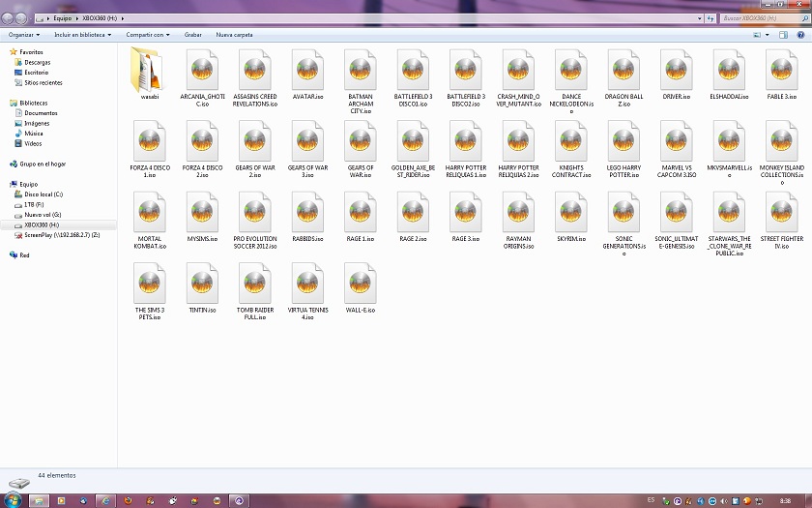
Task: Select DRAGON BALL Z.iso file
Action: tap(623, 77)
